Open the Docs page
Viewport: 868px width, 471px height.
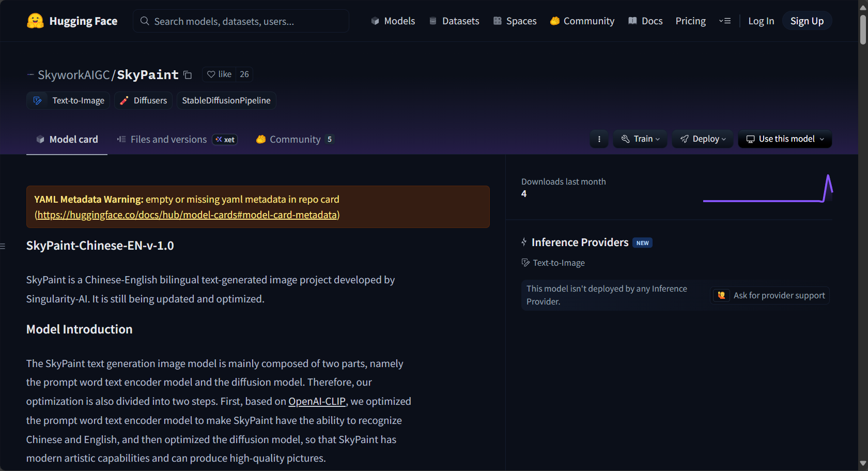(x=645, y=21)
